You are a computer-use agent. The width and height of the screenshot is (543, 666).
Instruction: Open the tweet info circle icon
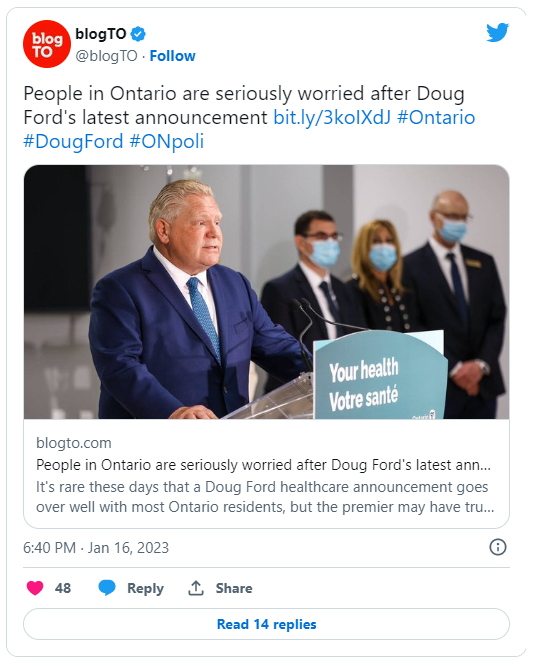click(x=498, y=547)
